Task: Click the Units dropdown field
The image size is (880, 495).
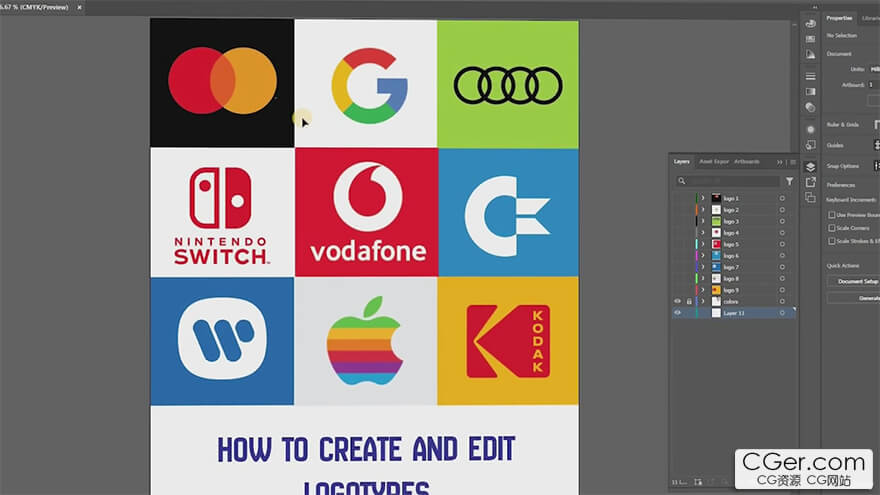Action: [x=874, y=69]
